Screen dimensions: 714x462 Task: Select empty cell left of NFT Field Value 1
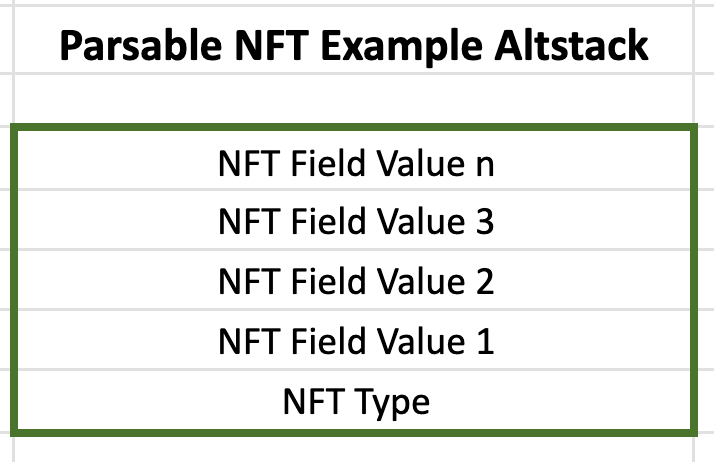pyautogui.click(x=7, y=342)
